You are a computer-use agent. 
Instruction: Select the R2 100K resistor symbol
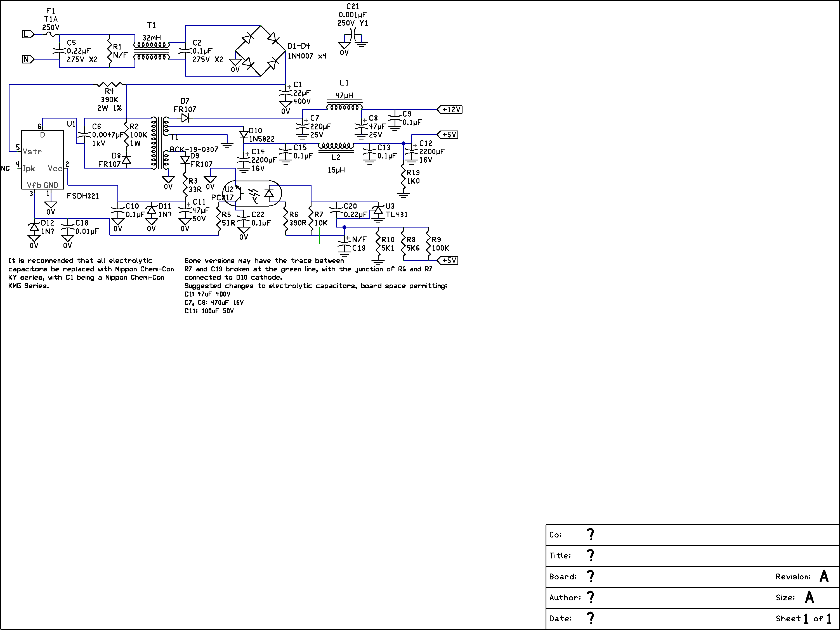126,135
